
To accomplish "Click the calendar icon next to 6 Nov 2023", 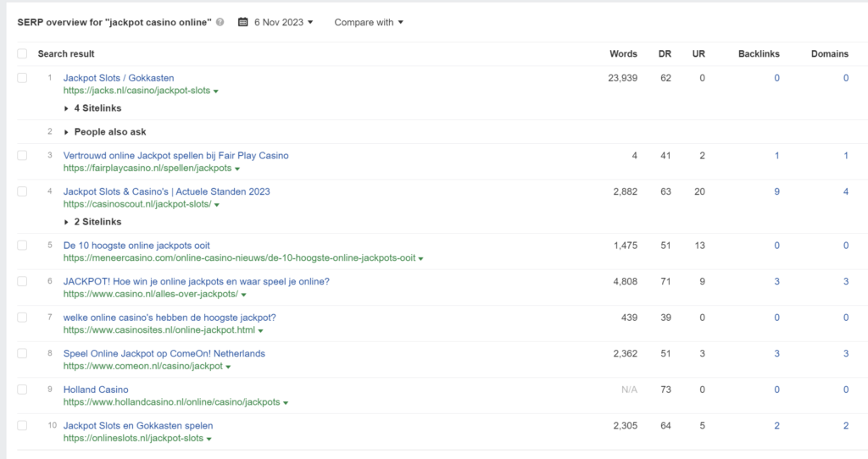I will [243, 22].
